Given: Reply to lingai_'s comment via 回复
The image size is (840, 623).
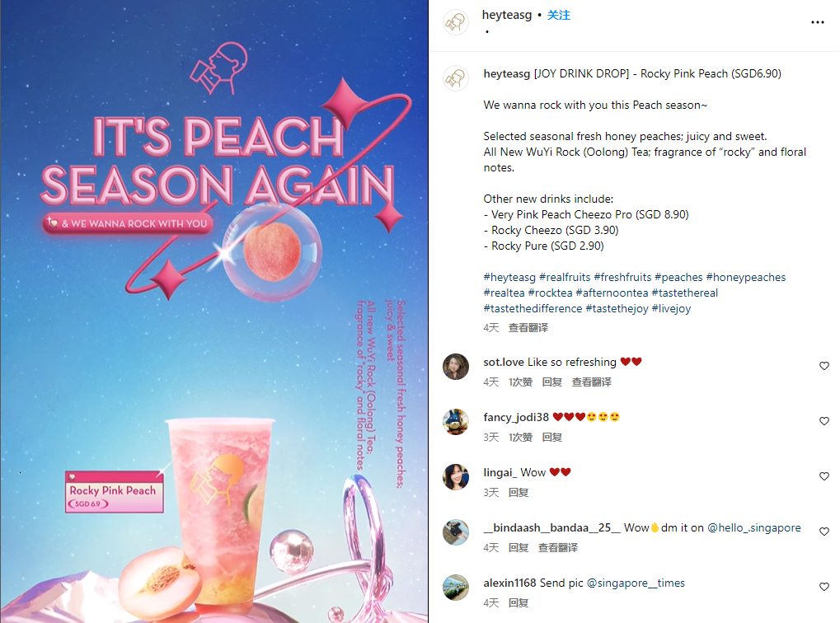Looking at the screenshot, I should (518, 492).
